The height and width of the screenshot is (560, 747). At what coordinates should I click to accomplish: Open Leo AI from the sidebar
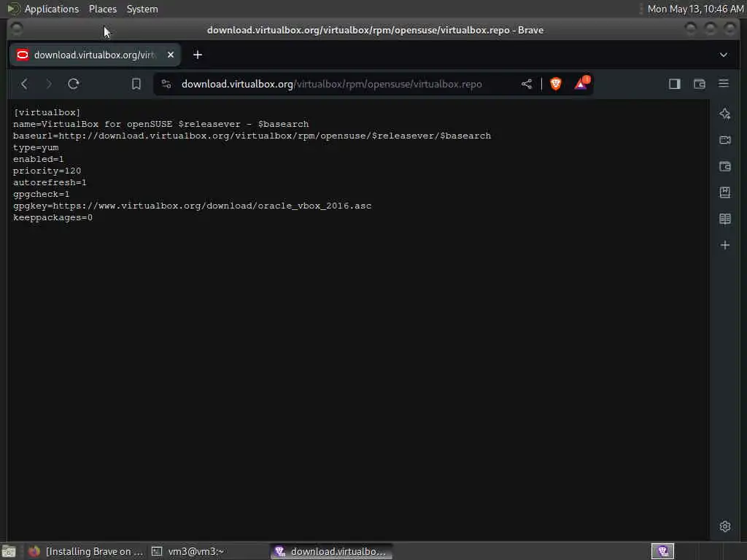(725, 114)
